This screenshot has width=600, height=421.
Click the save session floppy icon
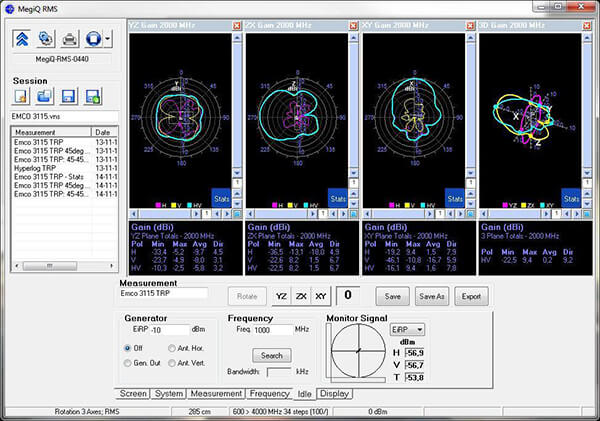pyautogui.click(x=69, y=96)
